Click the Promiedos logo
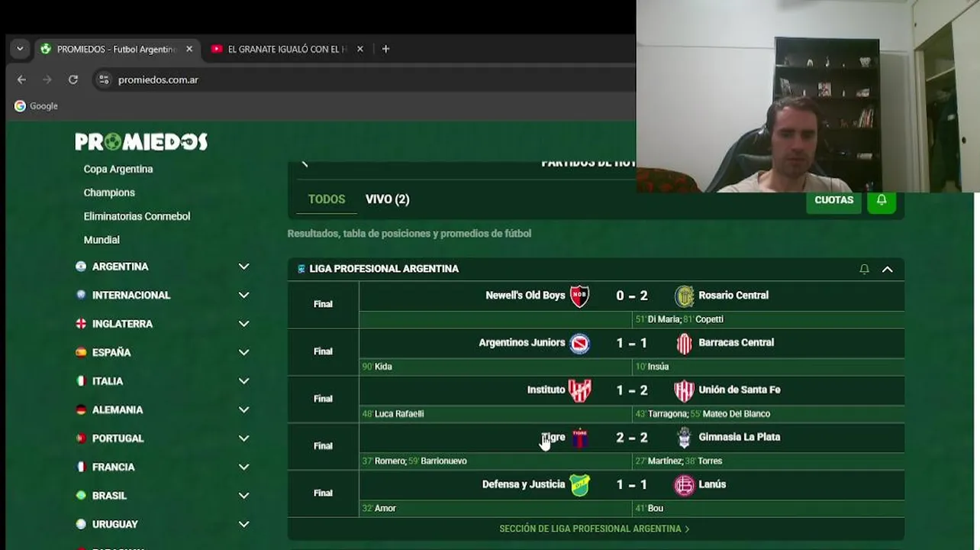Screen dimensions: 980x550 click(x=141, y=141)
